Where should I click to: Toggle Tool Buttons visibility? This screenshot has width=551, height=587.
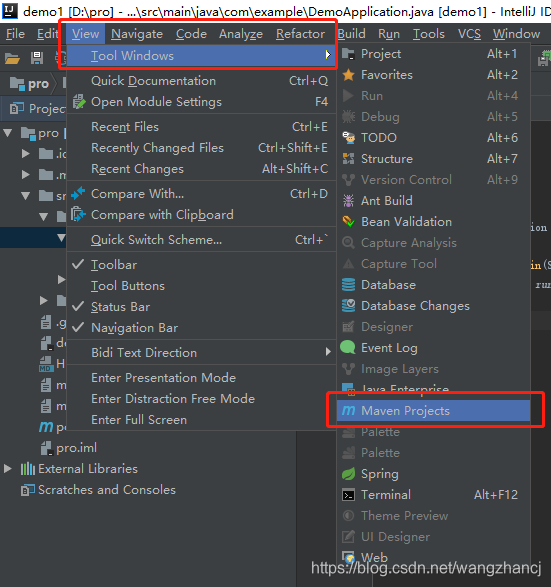point(201,286)
